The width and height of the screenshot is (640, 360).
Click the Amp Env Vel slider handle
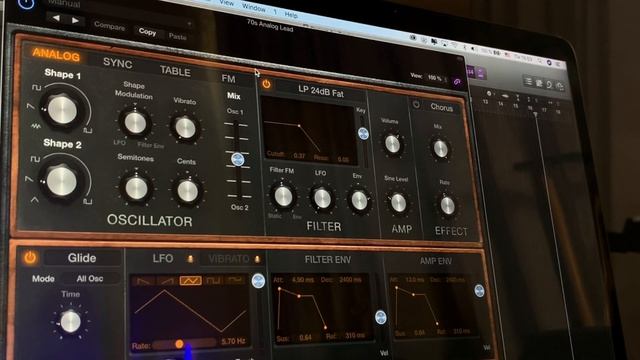click(479, 290)
